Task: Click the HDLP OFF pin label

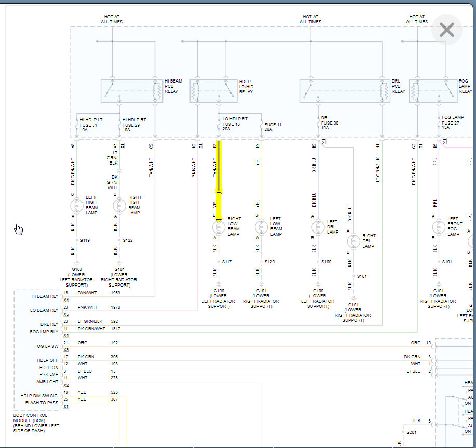Action: [48, 360]
